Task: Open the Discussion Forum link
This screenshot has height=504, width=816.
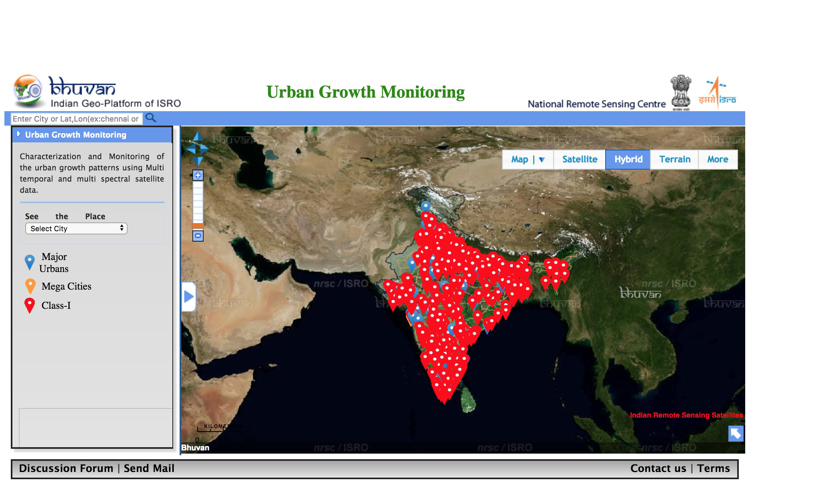Action: [66, 468]
